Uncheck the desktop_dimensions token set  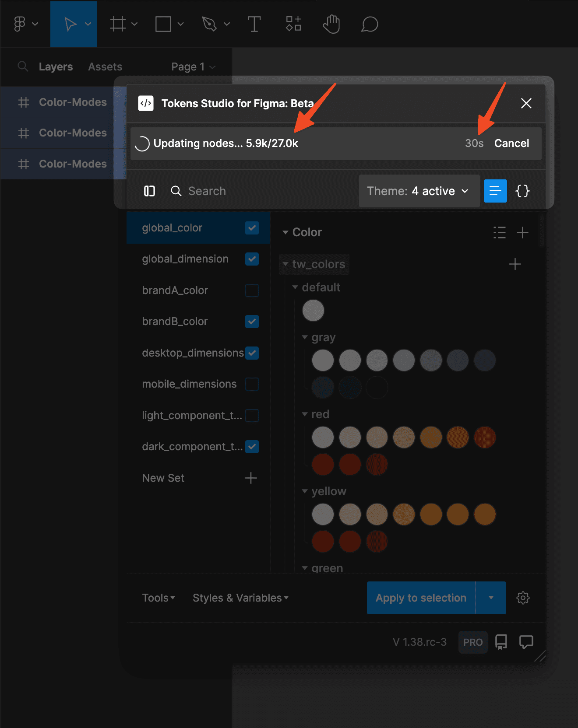[x=252, y=353]
